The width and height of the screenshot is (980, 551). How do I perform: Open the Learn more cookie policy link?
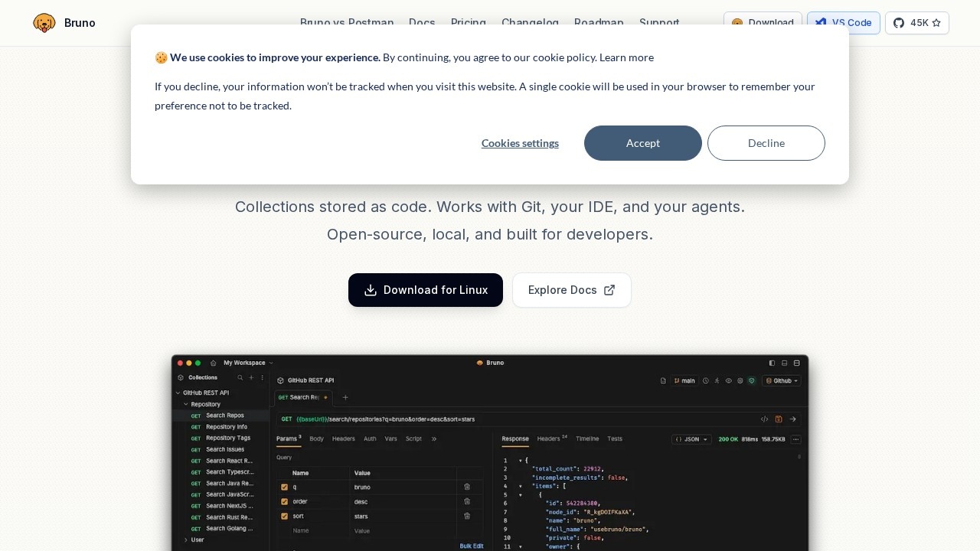tap(626, 57)
